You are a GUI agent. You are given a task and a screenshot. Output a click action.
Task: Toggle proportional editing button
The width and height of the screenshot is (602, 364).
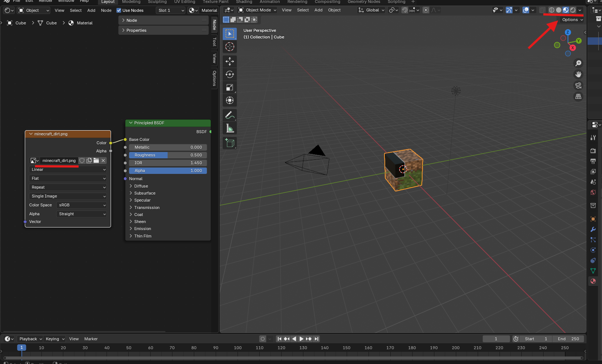426,10
